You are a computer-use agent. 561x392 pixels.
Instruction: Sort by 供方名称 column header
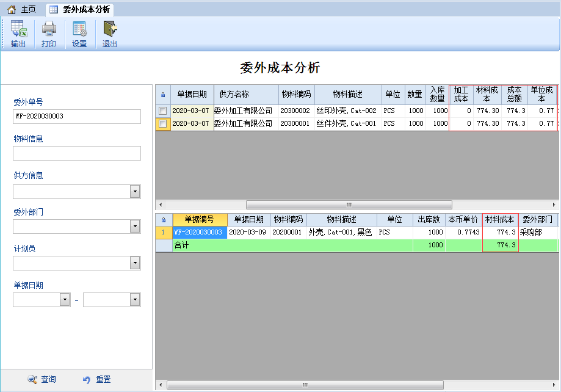click(246, 95)
